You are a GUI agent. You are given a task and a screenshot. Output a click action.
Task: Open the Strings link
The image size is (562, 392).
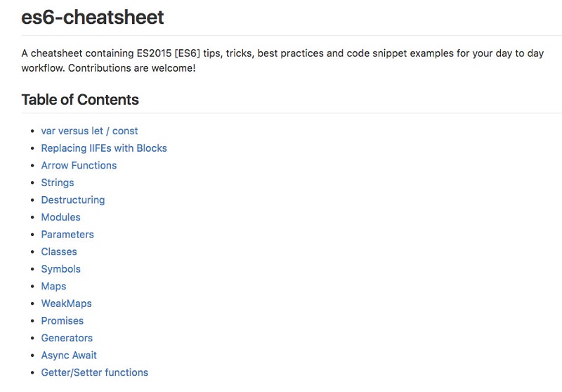[x=58, y=183]
